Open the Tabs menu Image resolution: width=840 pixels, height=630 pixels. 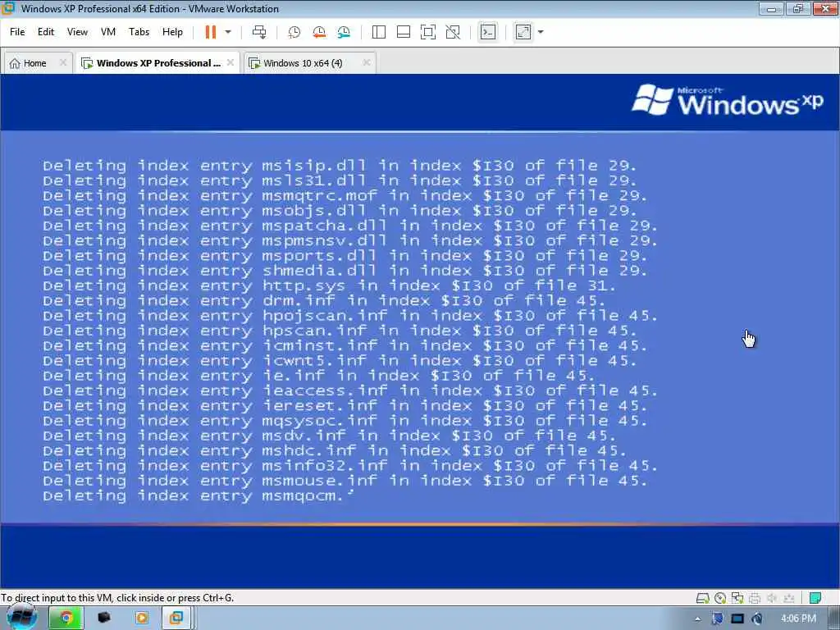point(139,32)
